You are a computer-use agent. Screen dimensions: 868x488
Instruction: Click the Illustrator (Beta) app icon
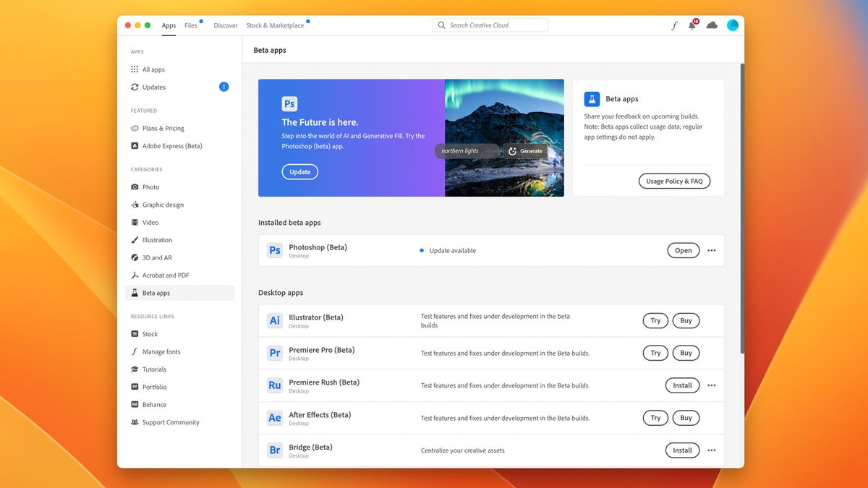(x=275, y=320)
